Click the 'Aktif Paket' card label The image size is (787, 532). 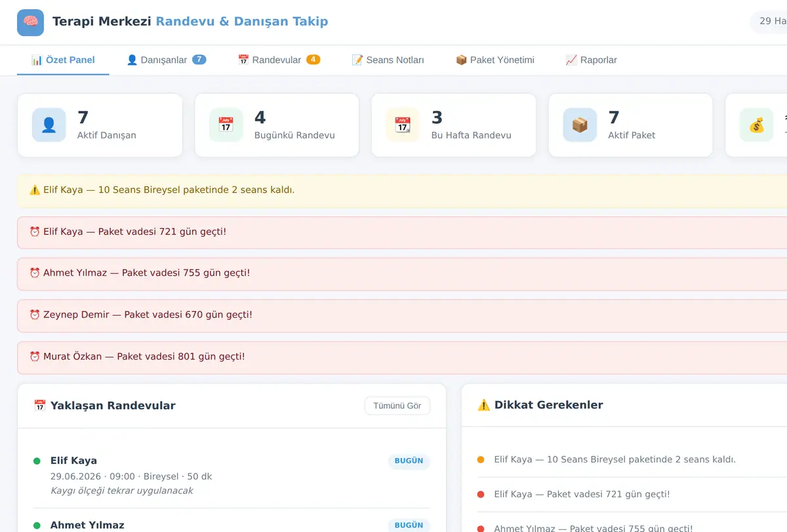tap(632, 136)
